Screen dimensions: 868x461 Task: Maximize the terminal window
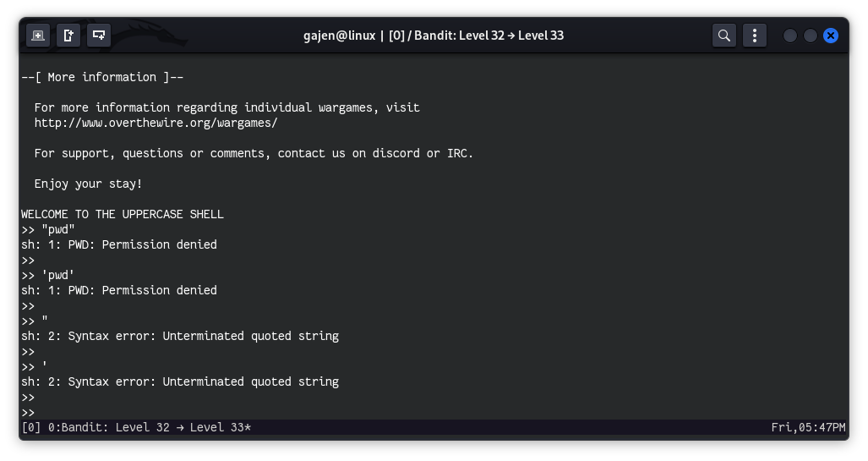pos(811,36)
